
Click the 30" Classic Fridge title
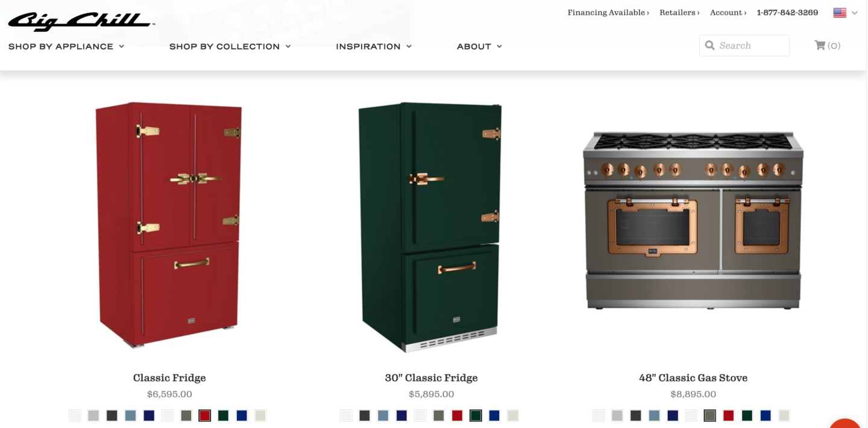pos(432,378)
